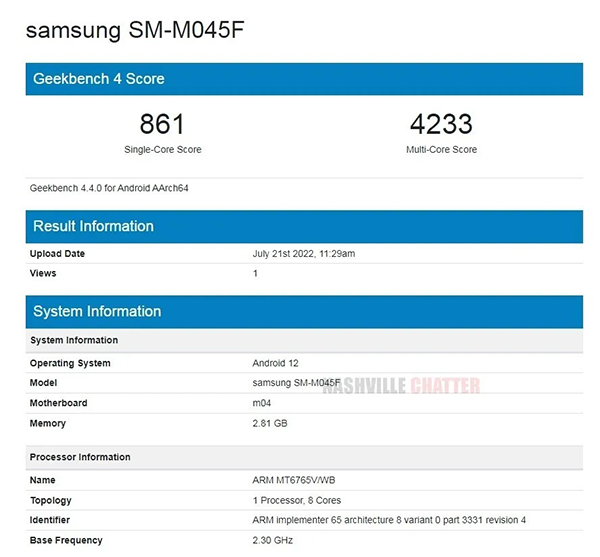Select the ARM implementer identifier text

pyautogui.click(x=389, y=521)
